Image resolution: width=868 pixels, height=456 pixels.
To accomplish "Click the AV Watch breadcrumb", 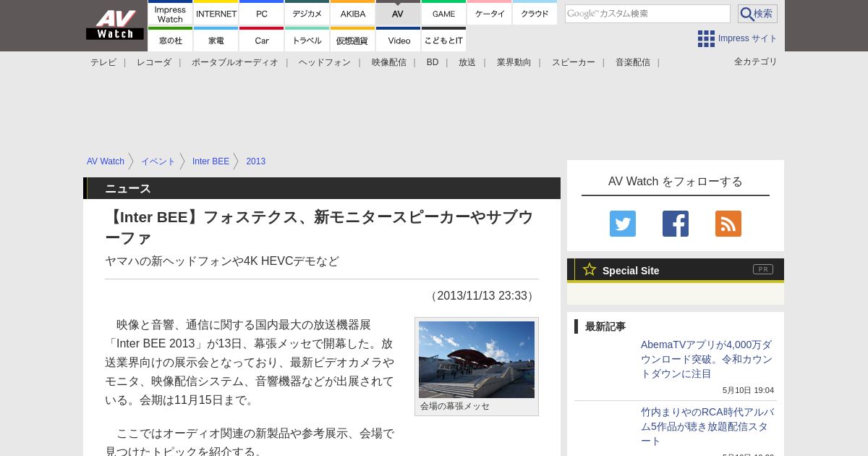I will (106, 161).
